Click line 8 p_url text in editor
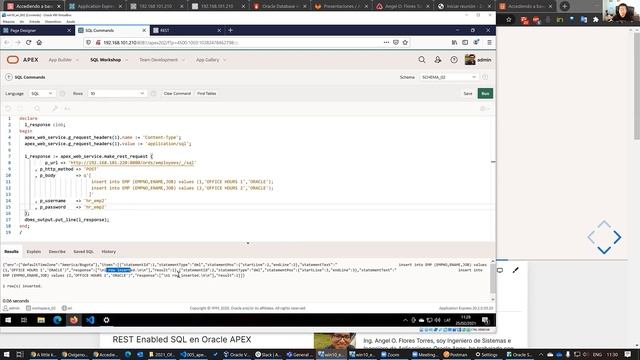The width and height of the screenshot is (640, 360). tap(120, 162)
